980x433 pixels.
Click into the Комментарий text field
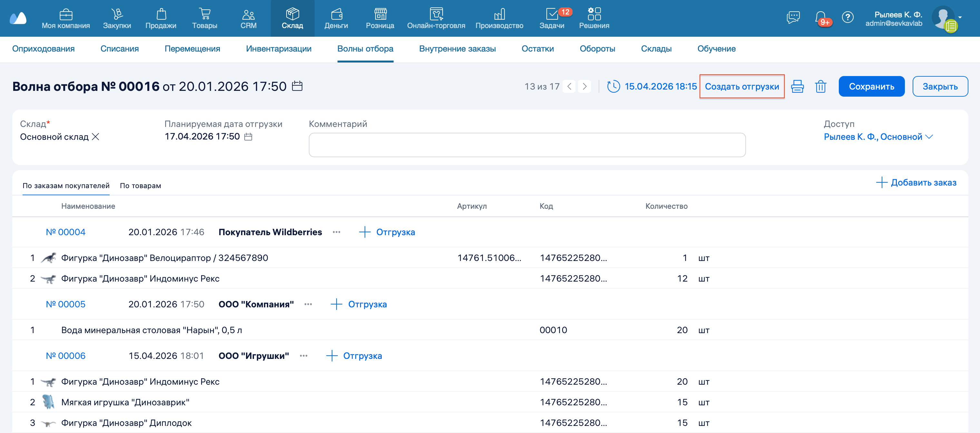coord(527,145)
